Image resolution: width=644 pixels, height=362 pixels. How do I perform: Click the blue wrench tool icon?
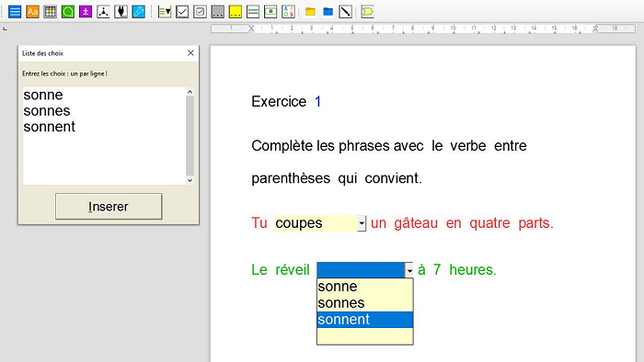(x=138, y=11)
